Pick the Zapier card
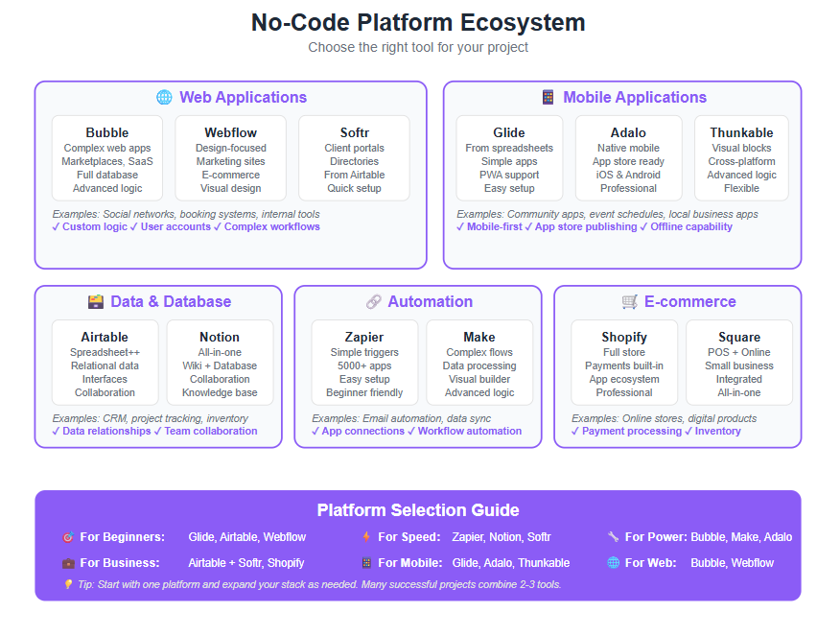This screenshot has height=636, width=840. pos(364,363)
